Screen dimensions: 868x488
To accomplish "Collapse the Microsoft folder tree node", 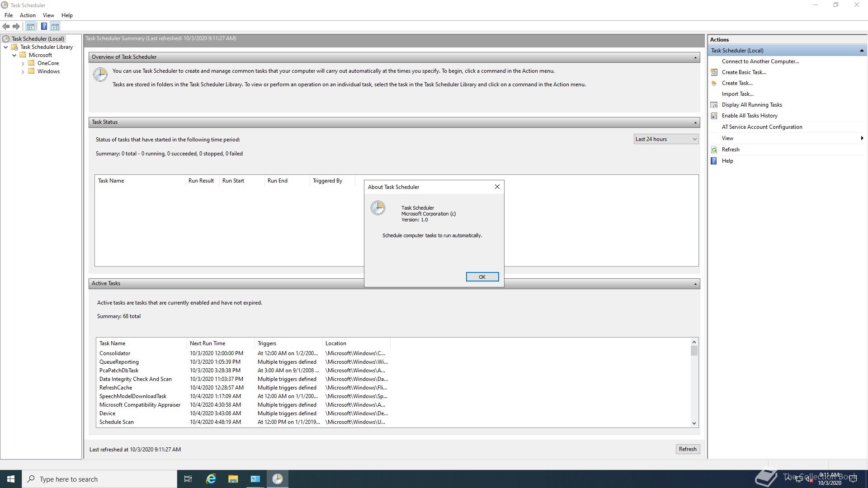I will coord(14,56).
